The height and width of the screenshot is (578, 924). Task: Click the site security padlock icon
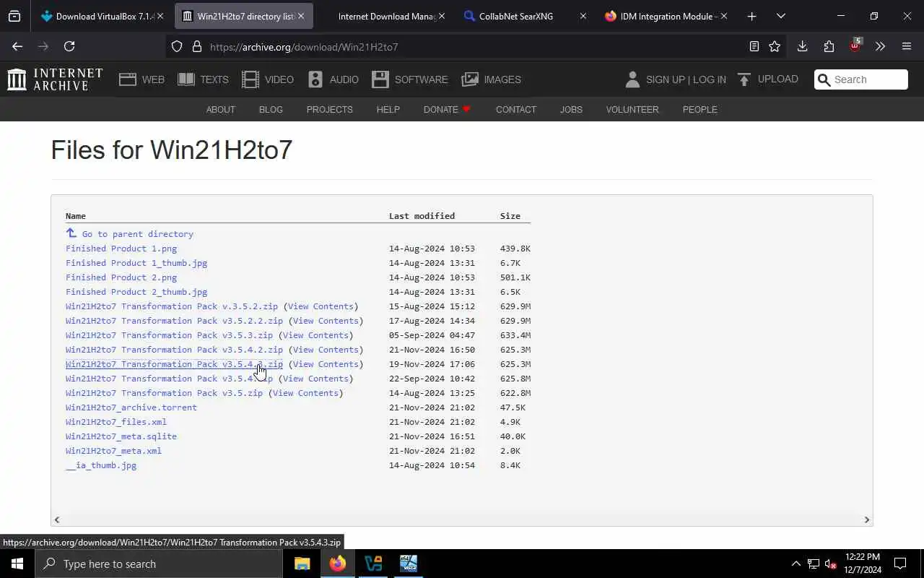196,47
